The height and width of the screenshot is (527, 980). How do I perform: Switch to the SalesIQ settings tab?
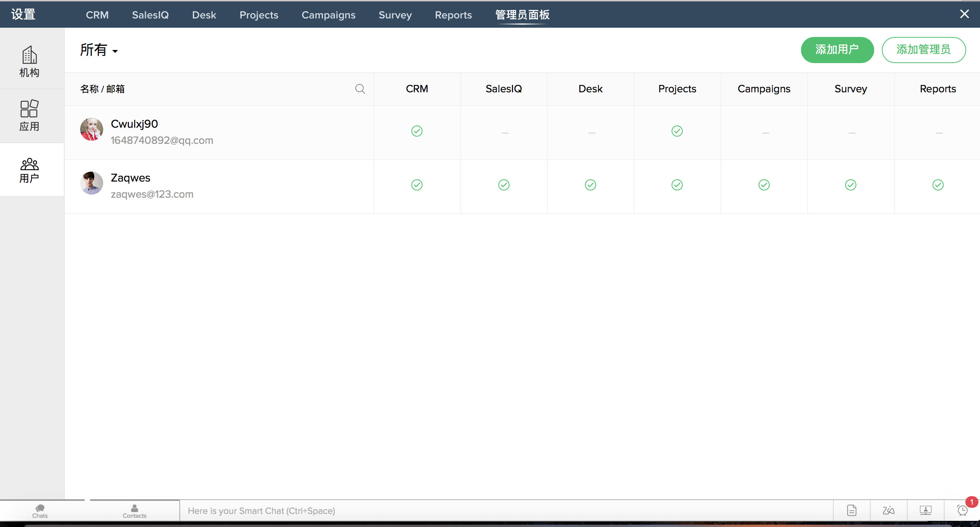pos(150,15)
